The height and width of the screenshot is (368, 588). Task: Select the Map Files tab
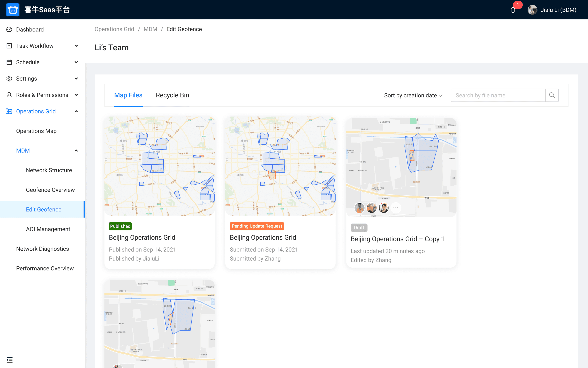[128, 95]
